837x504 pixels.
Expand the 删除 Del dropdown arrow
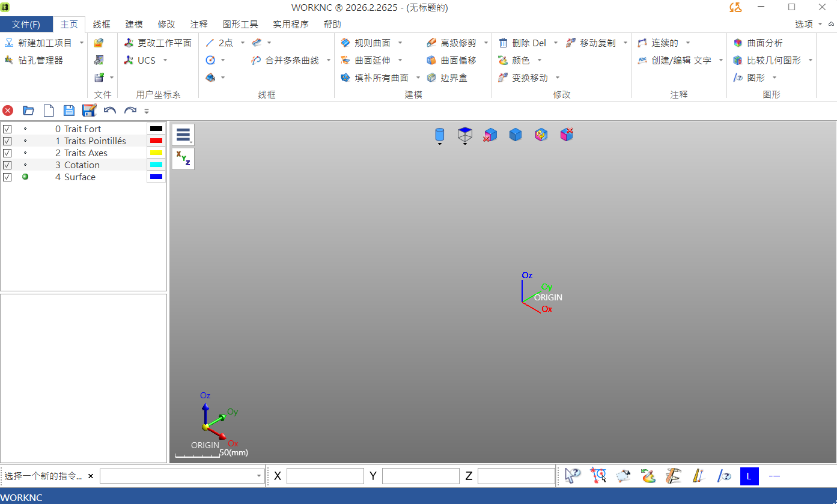click(x=555, y=43)
